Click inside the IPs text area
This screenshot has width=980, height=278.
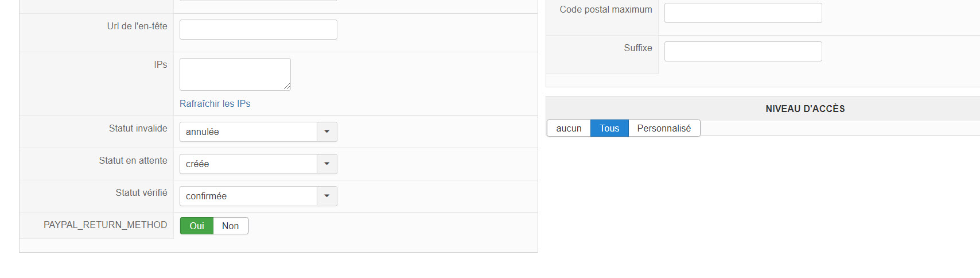235,74
